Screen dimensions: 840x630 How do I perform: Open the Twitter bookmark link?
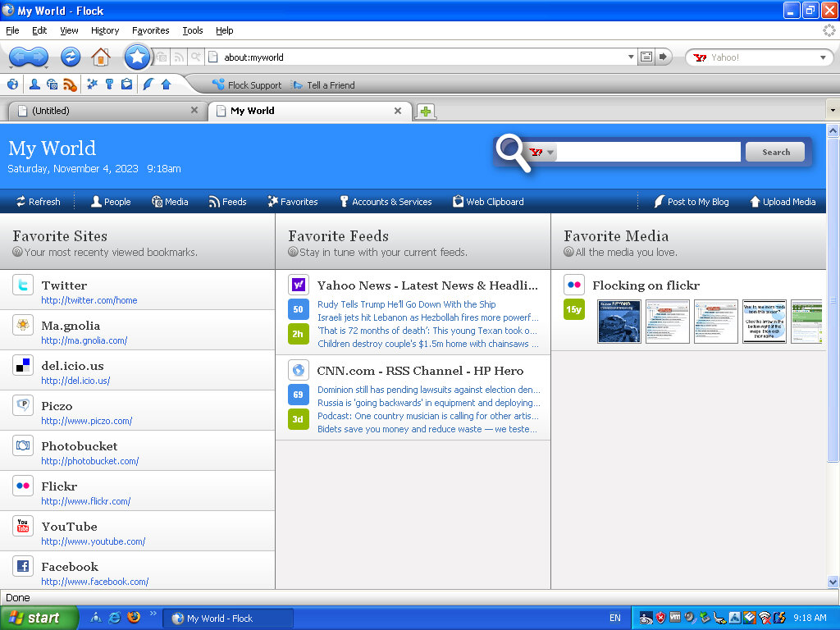[64, 285]
